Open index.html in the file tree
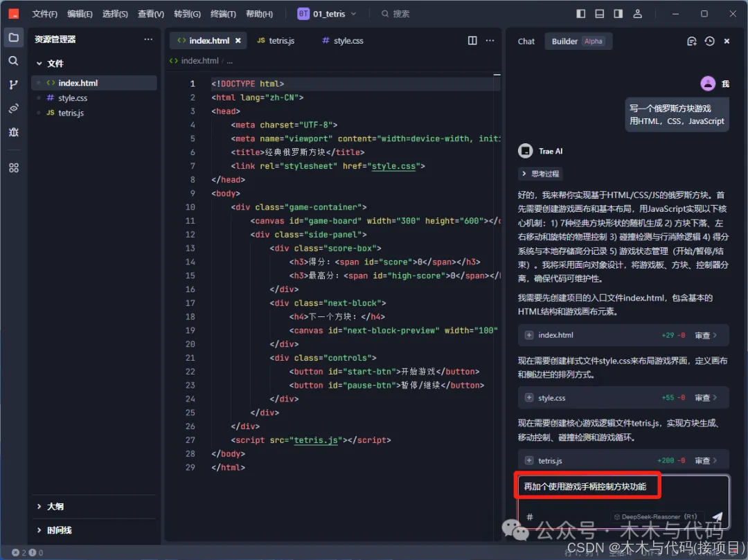Image resolution: width=748 pixels, height=560 pixels. pyautogui.click(x=94, y=83)
